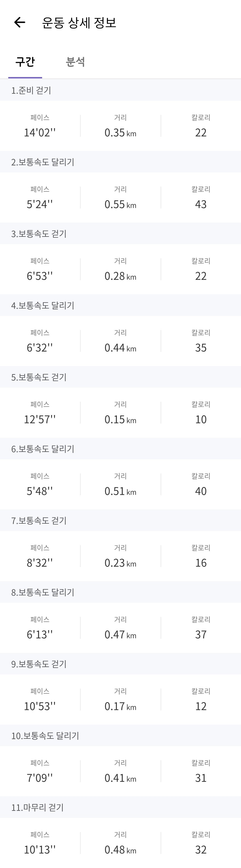Image resolution: width=241 pixels, height=868 pixels.
Task: Tap calories value 32 in section 11
Action: [200, 849]
